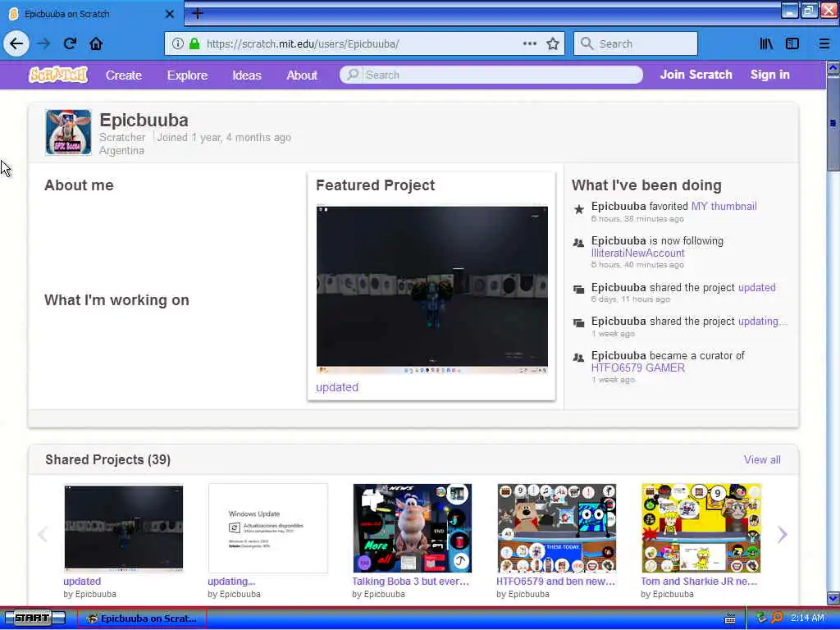
Task: Go back with the browser back arrow
Action: 16,44
